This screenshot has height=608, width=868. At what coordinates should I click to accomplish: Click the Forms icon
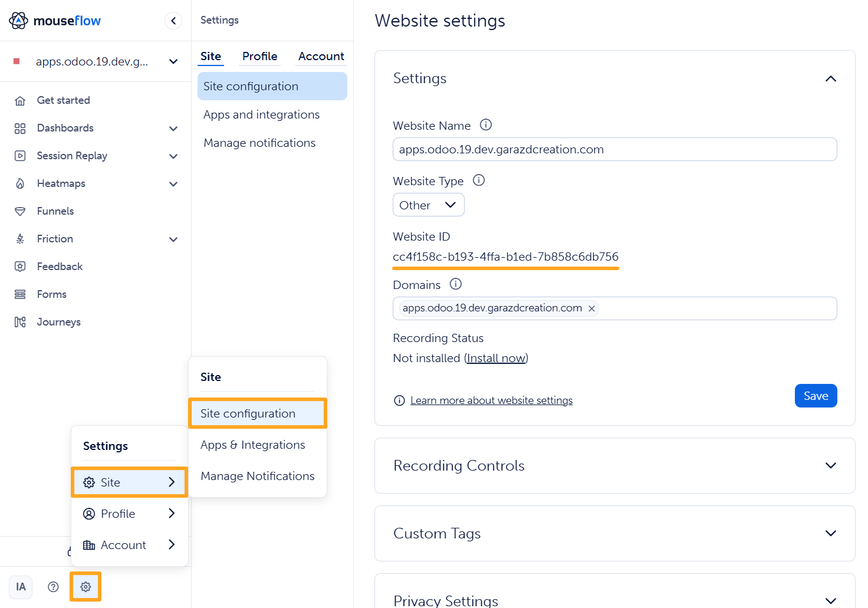tap(20, 294)
